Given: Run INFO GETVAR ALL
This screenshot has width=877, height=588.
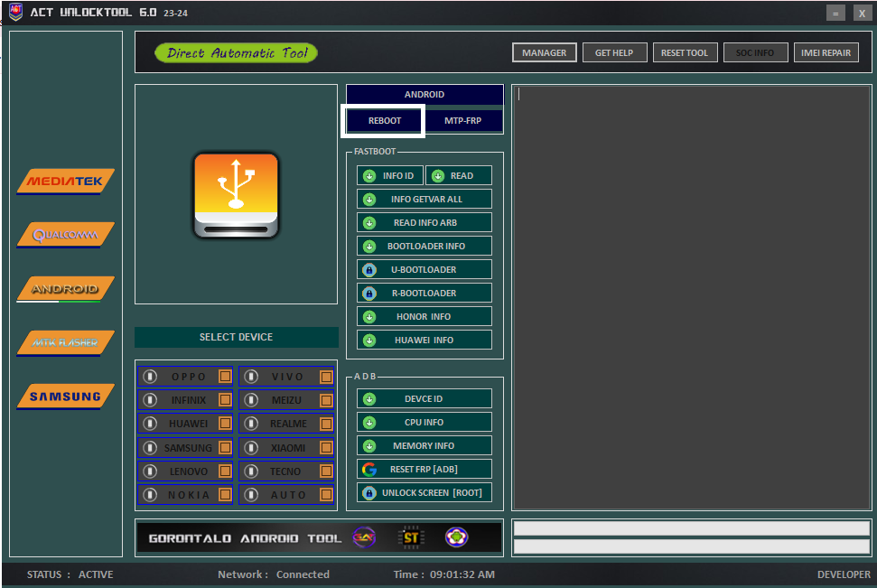Looking at the screenshot, I should (425, 200).
